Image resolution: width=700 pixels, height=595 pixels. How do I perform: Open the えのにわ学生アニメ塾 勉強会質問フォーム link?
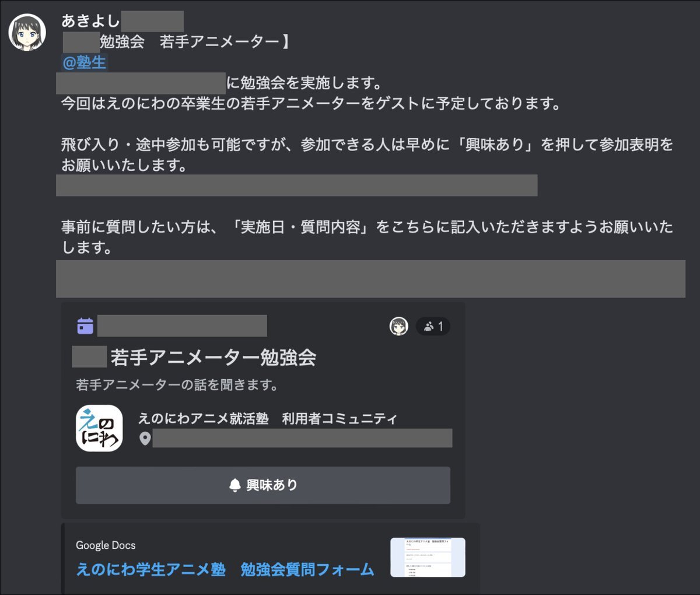click(225, 569)
